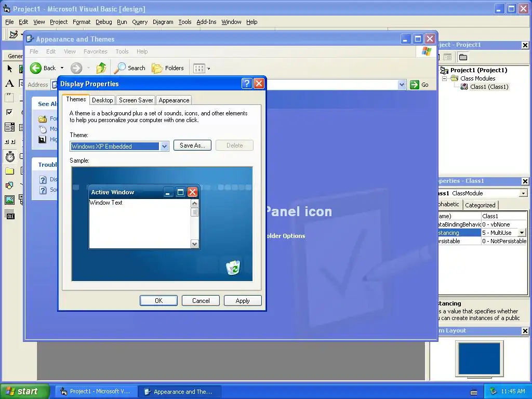Screen dimensions: 532x399
Task: Click the Apply button
Action: pos(243,301)
